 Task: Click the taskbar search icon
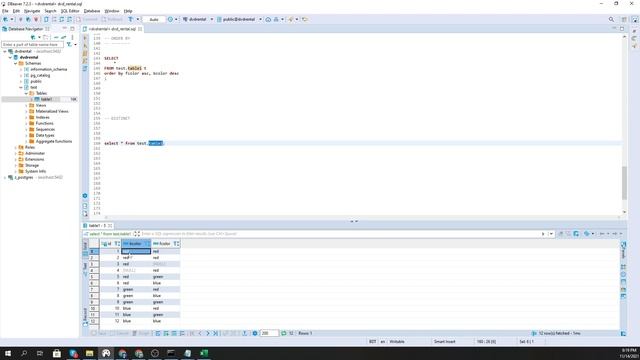click(24, 353)
